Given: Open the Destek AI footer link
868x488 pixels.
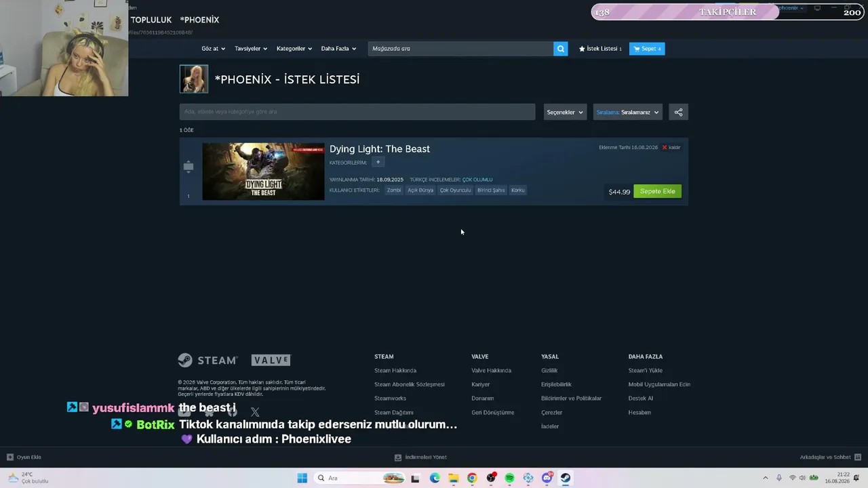Looking at the screenshot, I should click(641, 399).
